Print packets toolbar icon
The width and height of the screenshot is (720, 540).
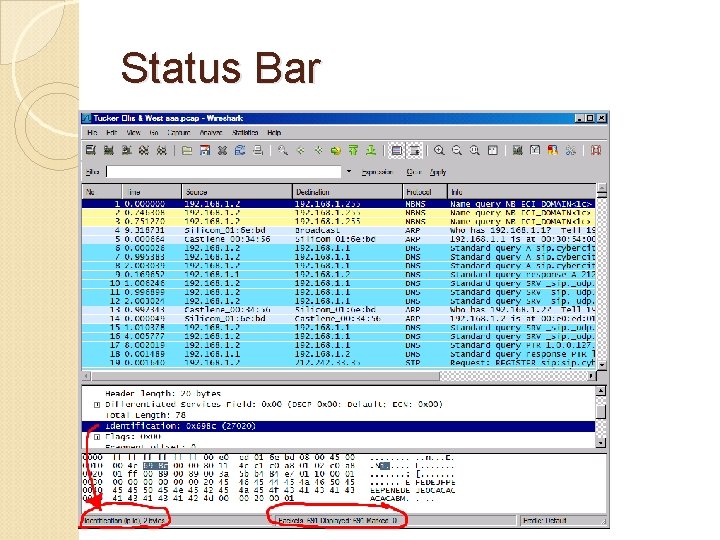pyautogui.click(x=258, y=150)
